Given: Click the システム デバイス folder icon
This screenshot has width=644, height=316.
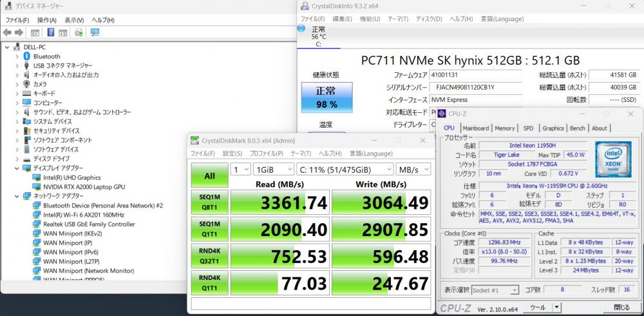Looking at the screenshot, I should (x=26, y=121).
